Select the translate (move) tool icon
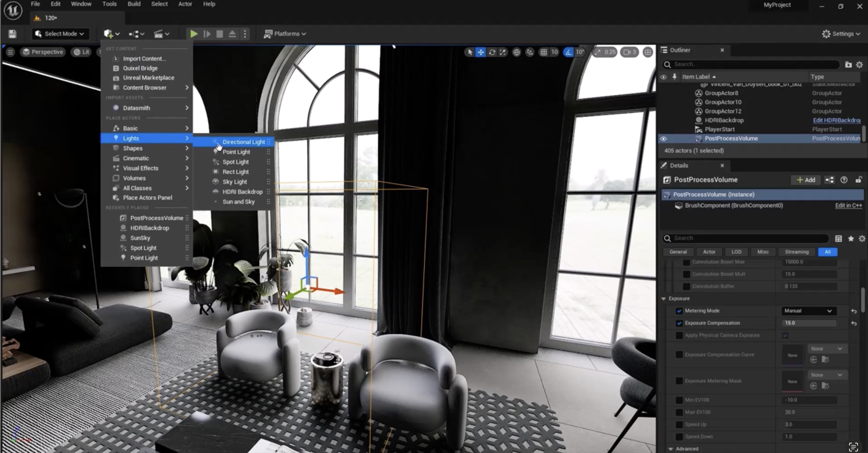Image resolution: width=868 pixels, height=453 pixels. [481, 52]
